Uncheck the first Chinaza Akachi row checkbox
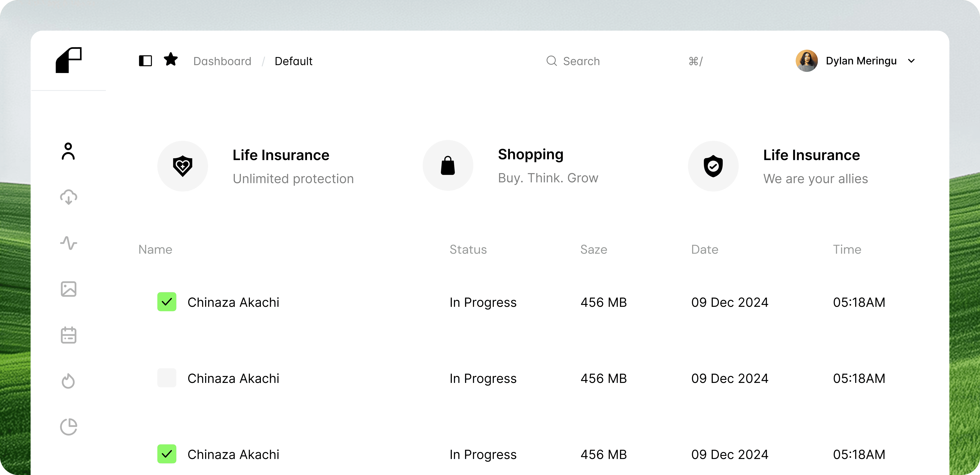980x475 pixels. tap(167, 302)
